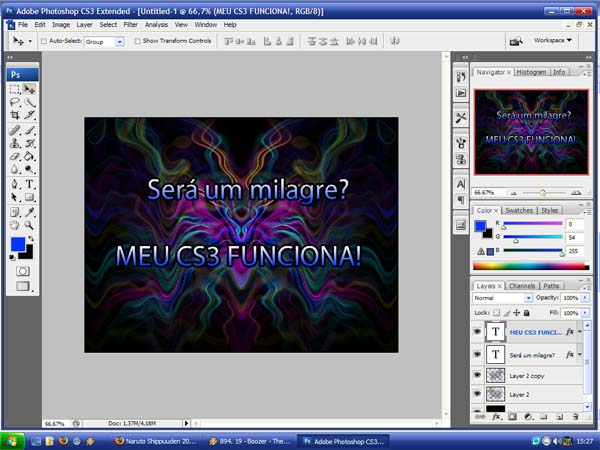Open the Workspace dropdown
This screenshot has width=600, height=450.
point(553,40)
